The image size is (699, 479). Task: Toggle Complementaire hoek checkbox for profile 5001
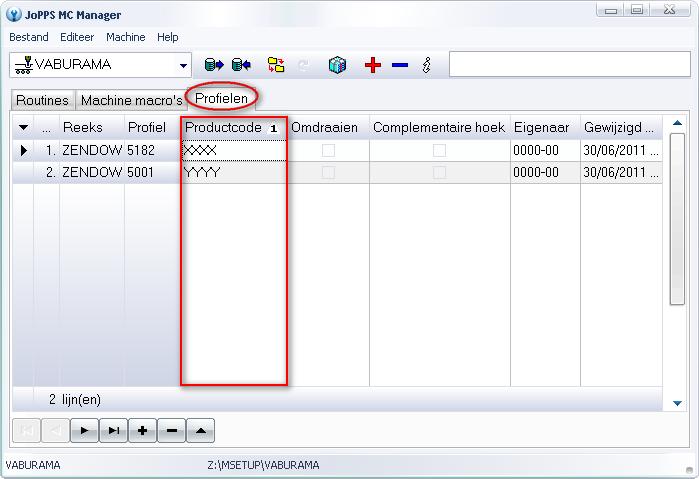[x=439, y=172]
